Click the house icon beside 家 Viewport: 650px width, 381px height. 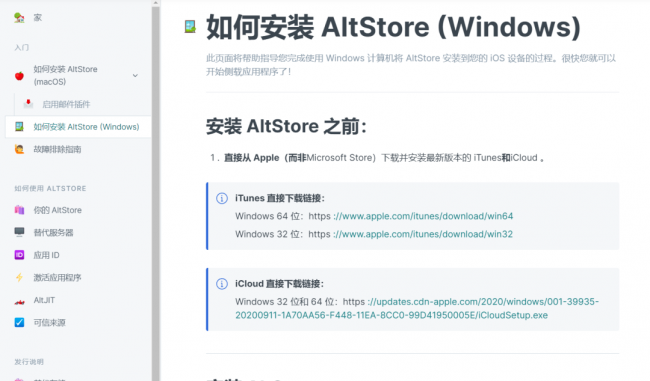[x=19, y=17]
